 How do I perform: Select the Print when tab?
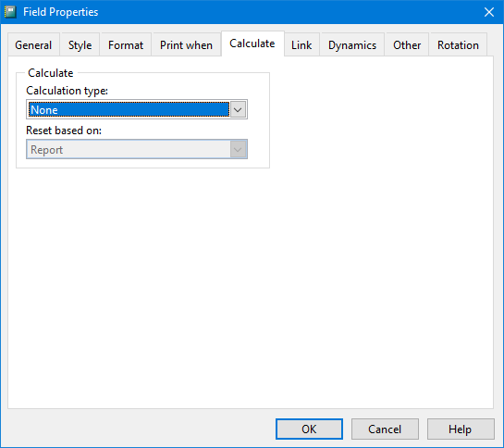click(187, 45)
